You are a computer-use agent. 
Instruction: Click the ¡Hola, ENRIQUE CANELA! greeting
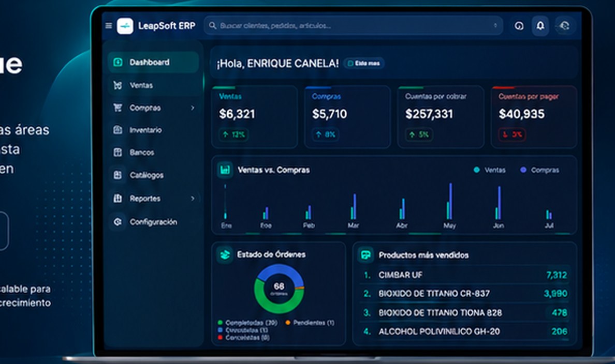(277, 64)
